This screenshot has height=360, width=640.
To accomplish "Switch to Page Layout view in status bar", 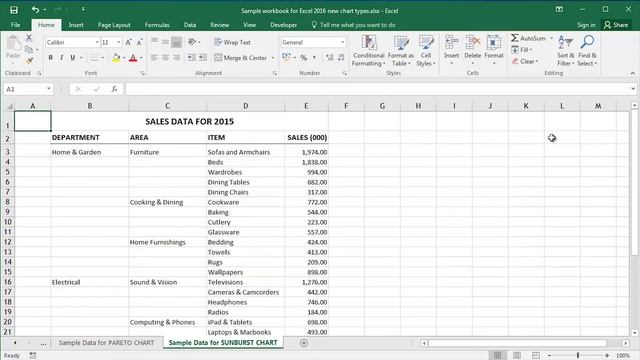I will (517, 356).
